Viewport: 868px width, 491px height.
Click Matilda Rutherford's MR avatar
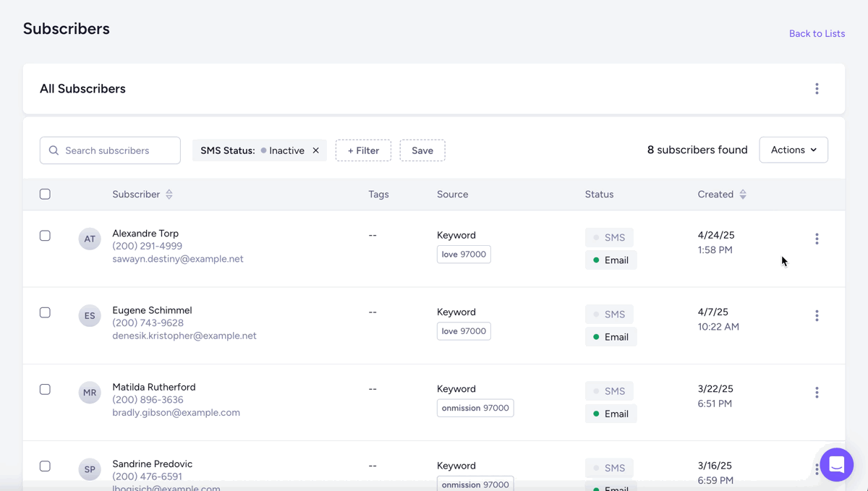pos(89,392)
